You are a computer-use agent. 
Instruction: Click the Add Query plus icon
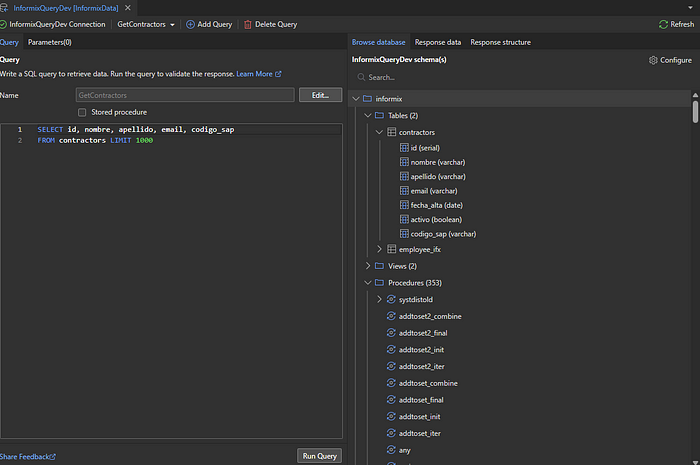coord(190,24)
